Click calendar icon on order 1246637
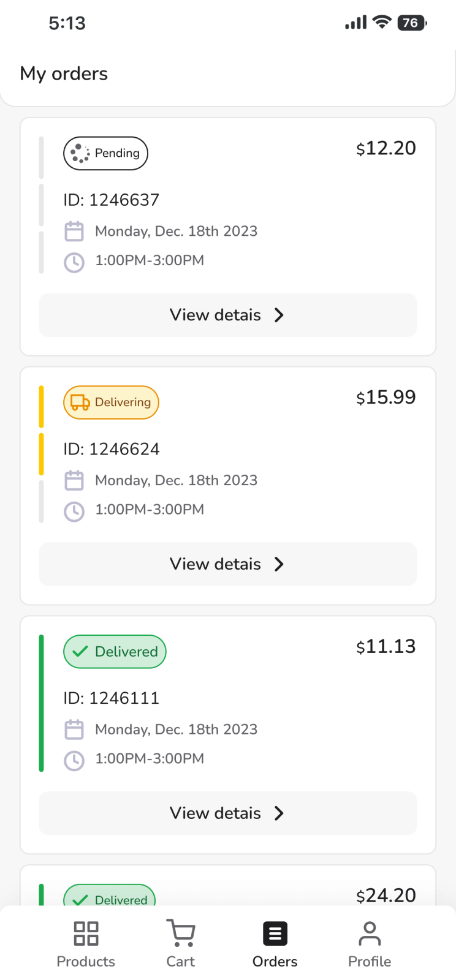The width and height of the screenshot is (456, 980). pyautogui.click(x=74, y=232)
